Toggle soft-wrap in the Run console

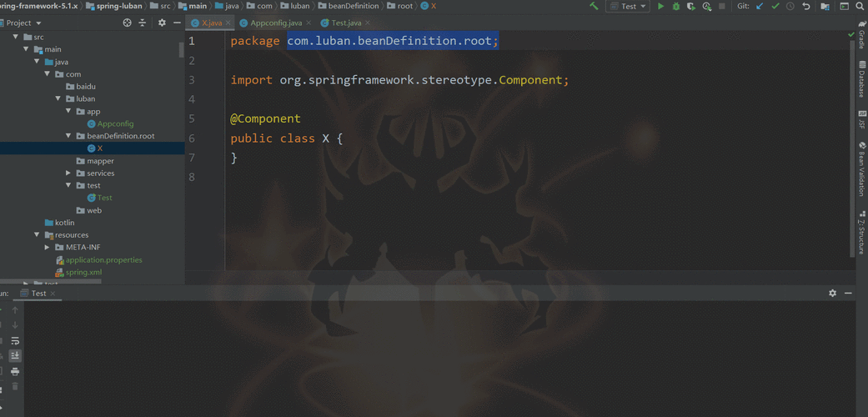(x=15, y=341)
